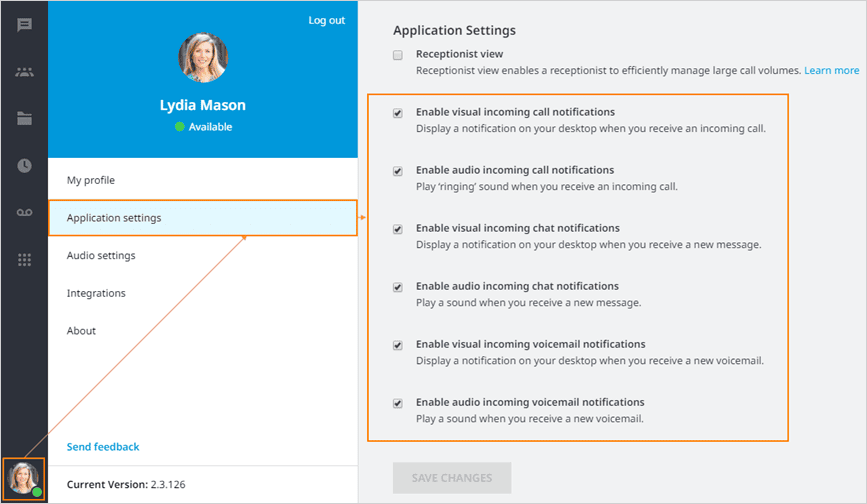Open the voicemail icon in sidebar

pyautogui.click(x=24, y=213)
